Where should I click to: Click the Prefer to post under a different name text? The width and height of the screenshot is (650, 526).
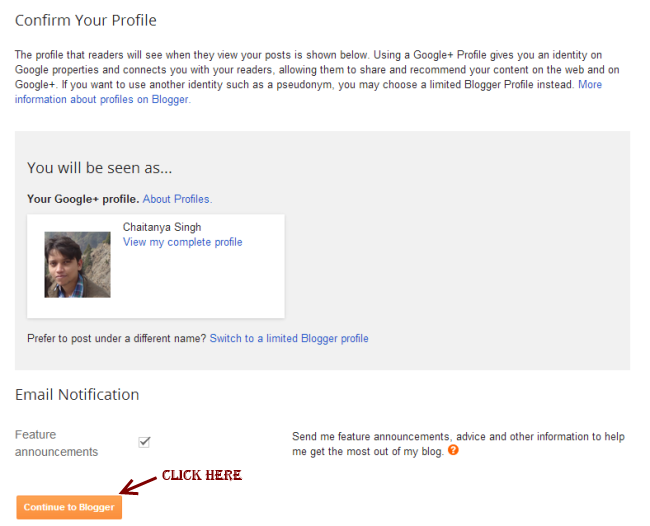tap(117, 339)
